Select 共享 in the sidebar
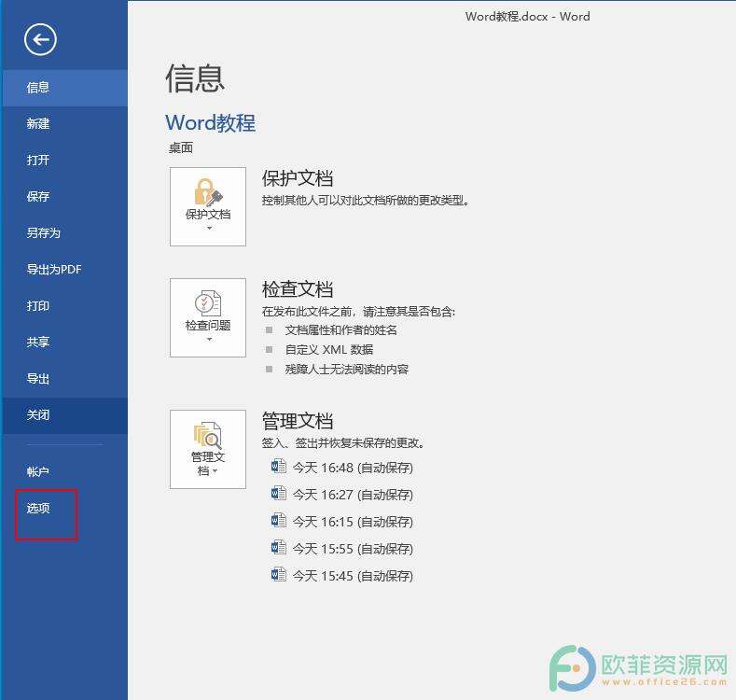Screen dimensions: 736x700 64,342
